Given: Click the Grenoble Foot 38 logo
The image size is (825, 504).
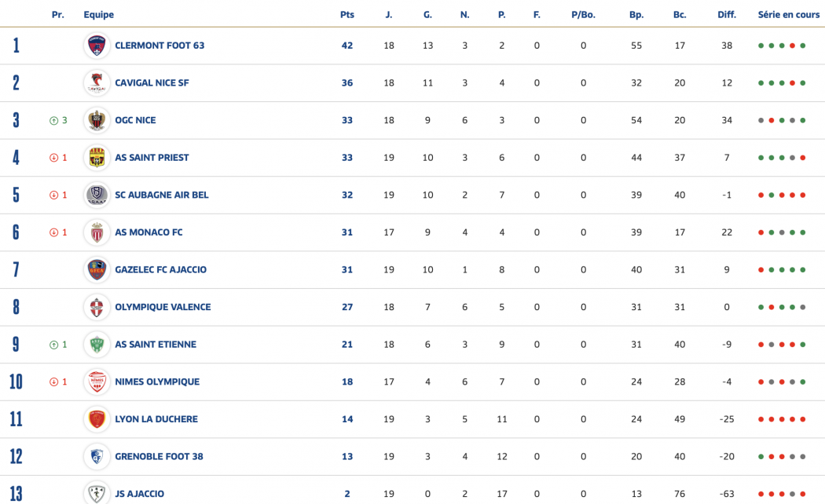Looking at the screenshot, I should (x=97, y=457).
